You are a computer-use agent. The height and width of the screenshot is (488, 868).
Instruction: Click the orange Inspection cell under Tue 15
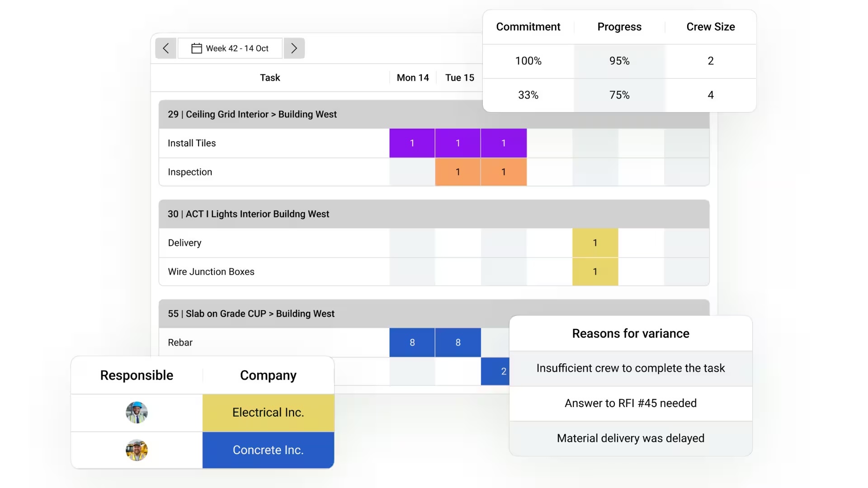pos(458,172)
